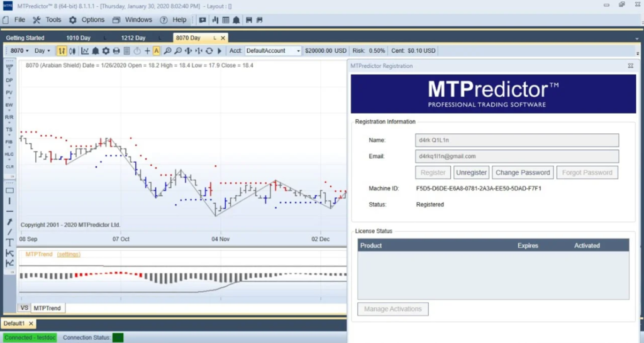
Task: Open the 8070 symbol dropdown
Action: pyautogui.click(x=19, y=51)
